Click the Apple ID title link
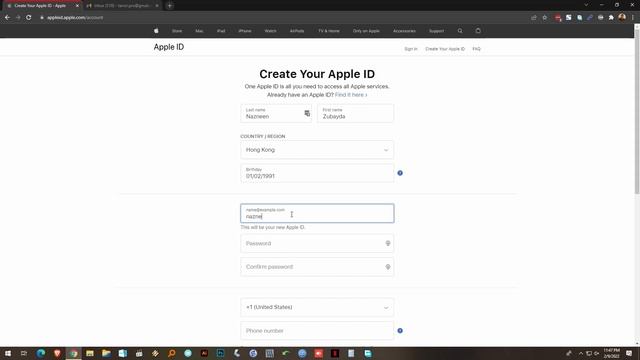Viewport: 640px width, 360px height. [169, 47]
